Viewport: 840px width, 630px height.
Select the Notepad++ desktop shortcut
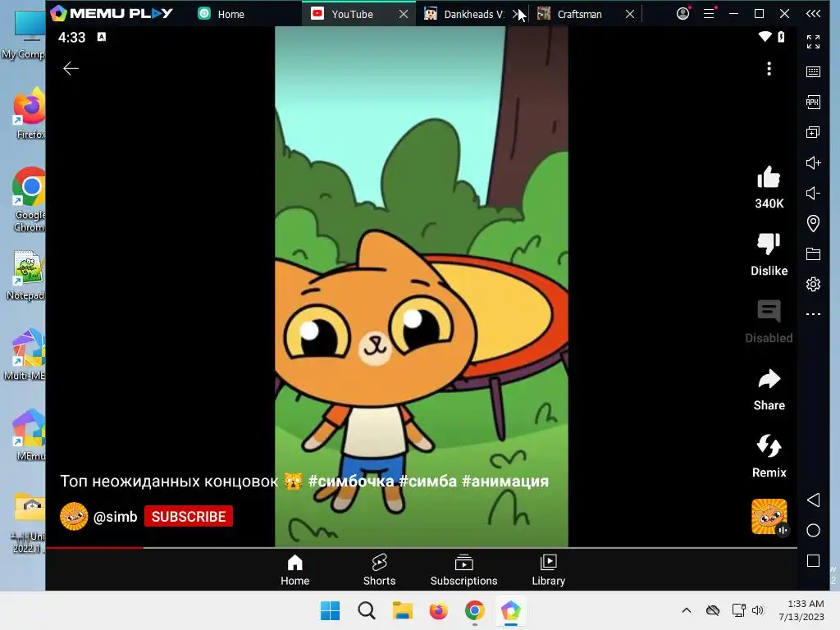[x=25, y=276]
